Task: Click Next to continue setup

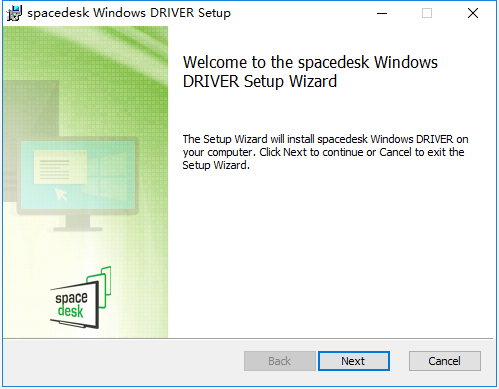Action: 354,361
